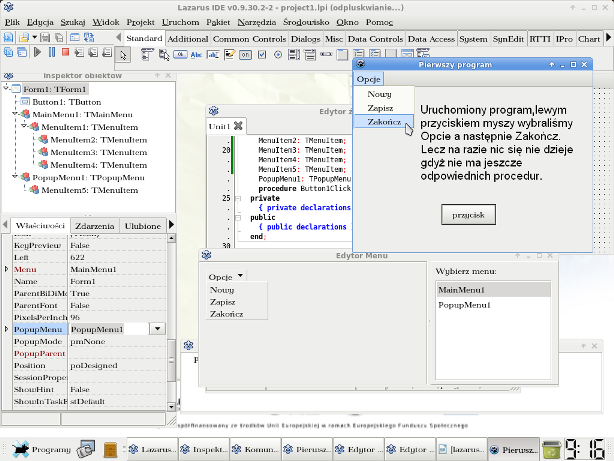Image resolution: width=614 pixels, height=461 pixels.
Task: Stop the program with the red stop icon
Action: (65, 52)
